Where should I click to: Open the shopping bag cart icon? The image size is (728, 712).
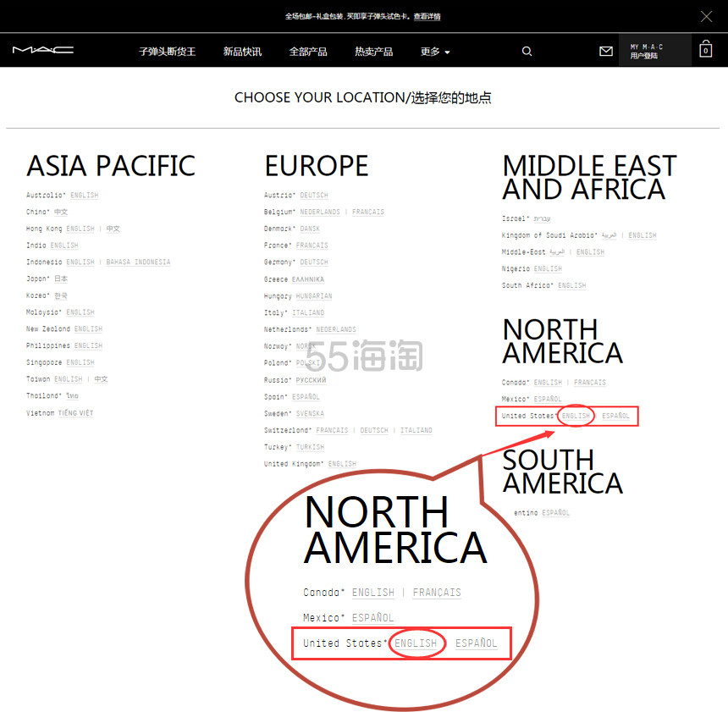[x=705, y=49]
